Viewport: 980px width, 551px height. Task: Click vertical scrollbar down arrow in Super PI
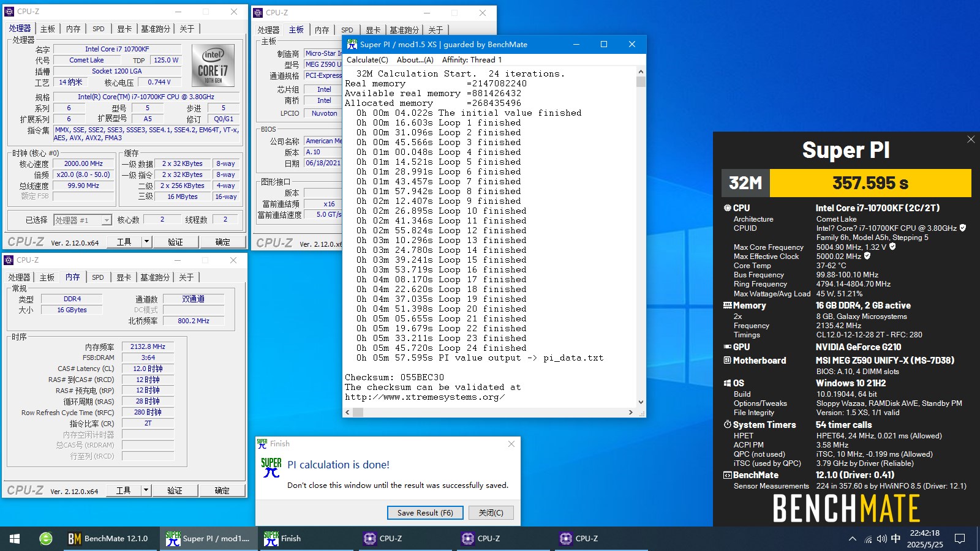[641, 402]
